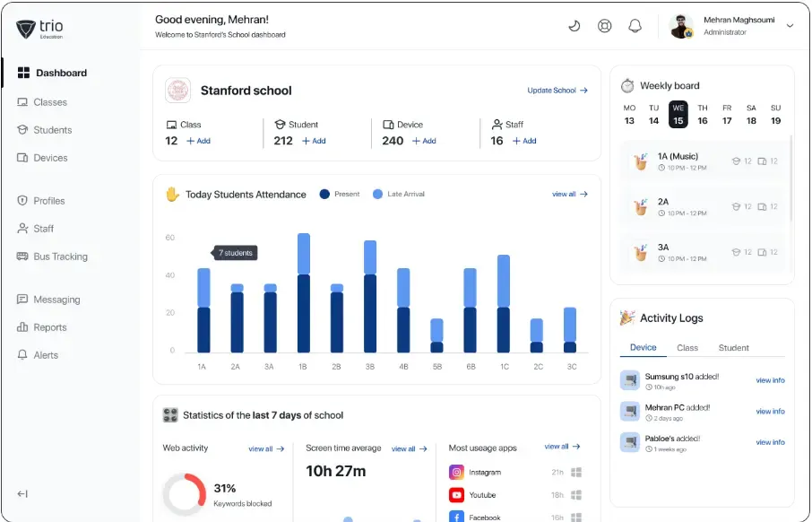Click view all for Today Students Attendance
812x522 pixels.
click(569, 194)
